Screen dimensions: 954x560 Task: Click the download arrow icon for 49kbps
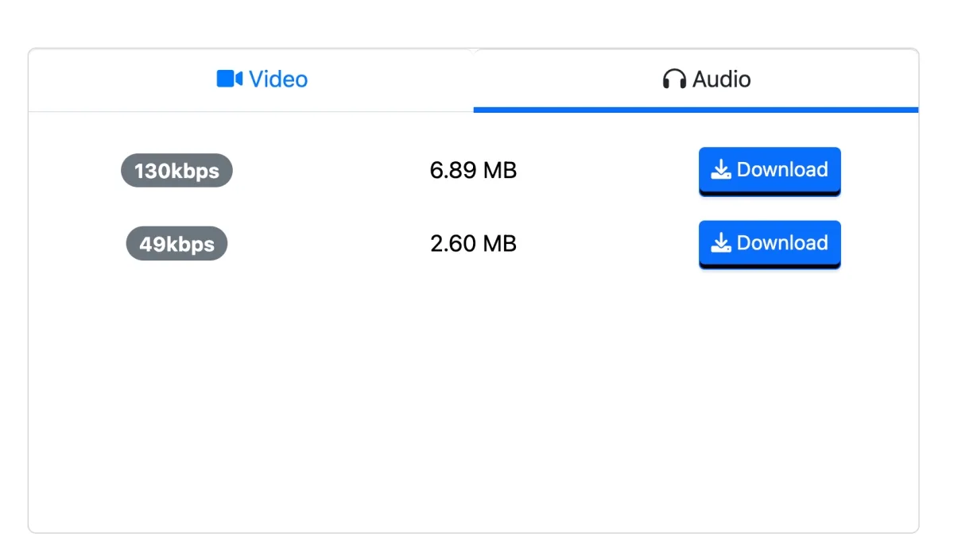(x=720, y=243)
